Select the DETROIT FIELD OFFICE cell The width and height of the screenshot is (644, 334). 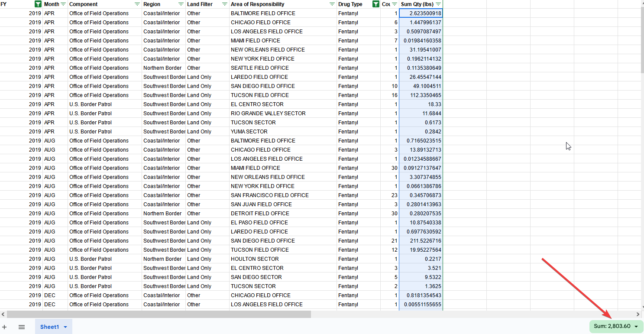pyautogui.click(x=283, y=214)
